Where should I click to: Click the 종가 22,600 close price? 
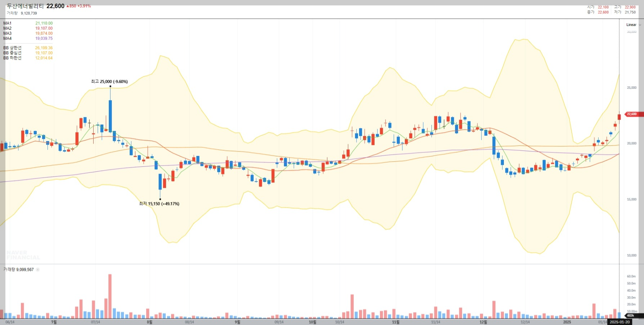[x=598, y=12]
